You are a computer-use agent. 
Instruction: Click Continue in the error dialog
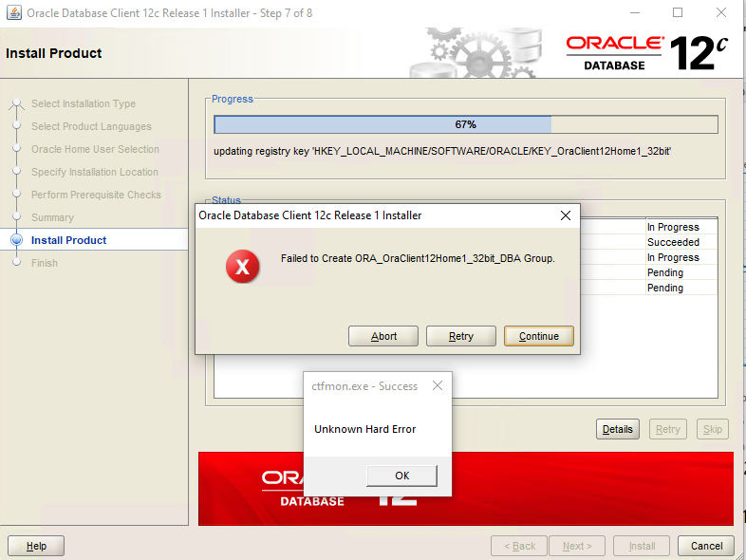tap(539, 336)
